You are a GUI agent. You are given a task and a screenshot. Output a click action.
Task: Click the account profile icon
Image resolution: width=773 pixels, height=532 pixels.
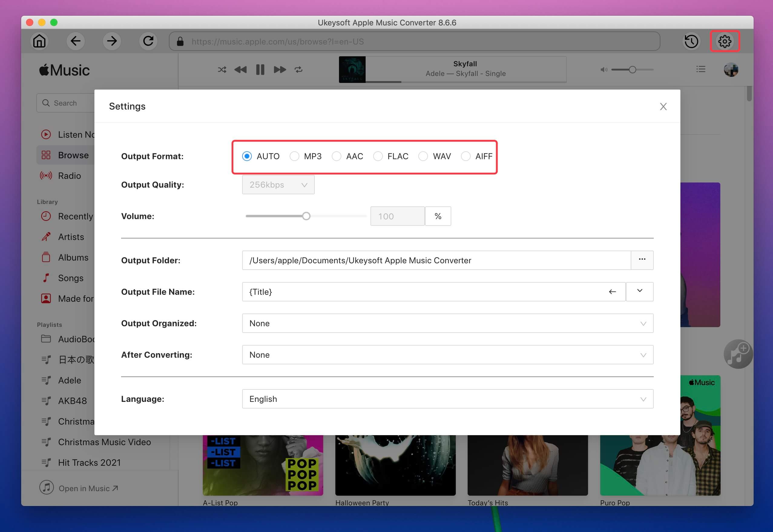point(731,69)
